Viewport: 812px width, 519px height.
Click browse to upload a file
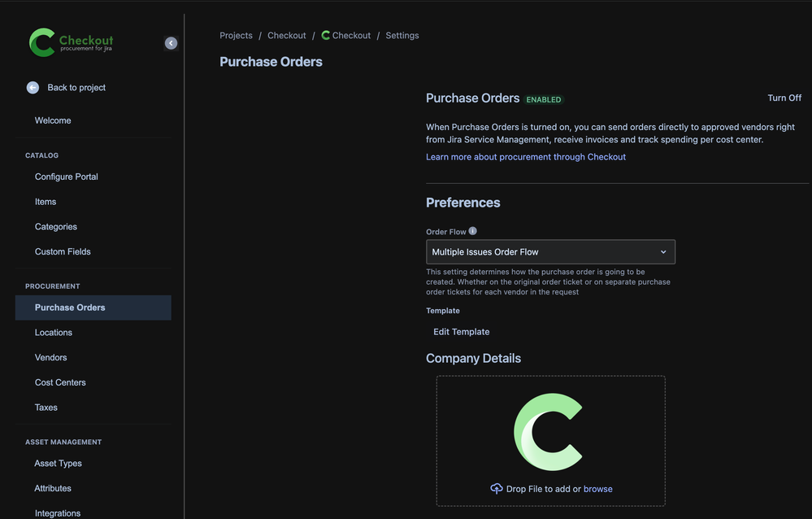pos(597,489)
